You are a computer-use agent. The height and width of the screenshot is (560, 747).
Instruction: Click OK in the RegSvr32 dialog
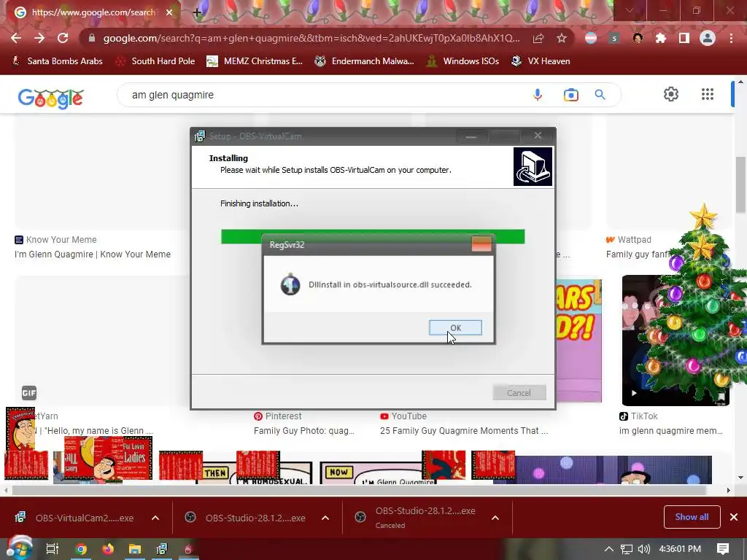pos(455,327)
